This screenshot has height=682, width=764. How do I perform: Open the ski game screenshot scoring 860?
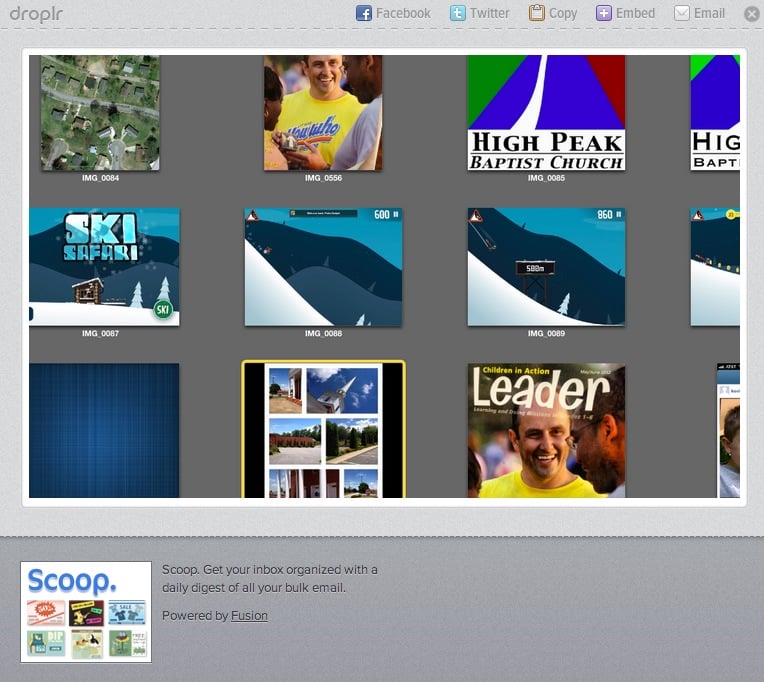[x=546, y=267]
